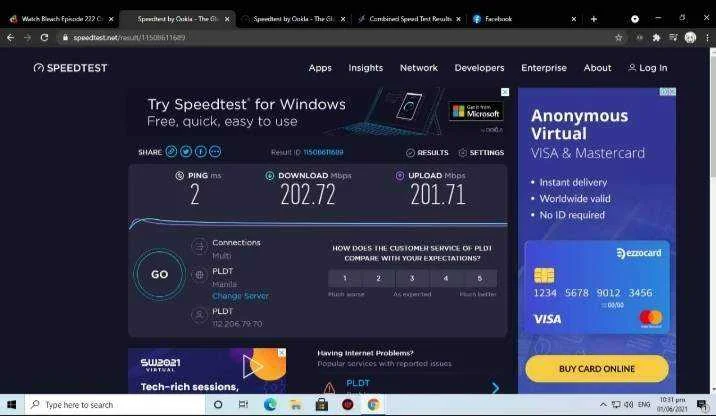
Task: Open Task View in taskbar
Action: (x=243, y=405)
